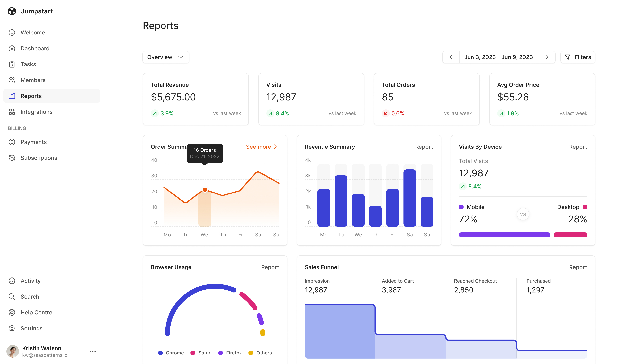Click the pink Desktop progress bar

pyautogui.click(x=570, y=235)
